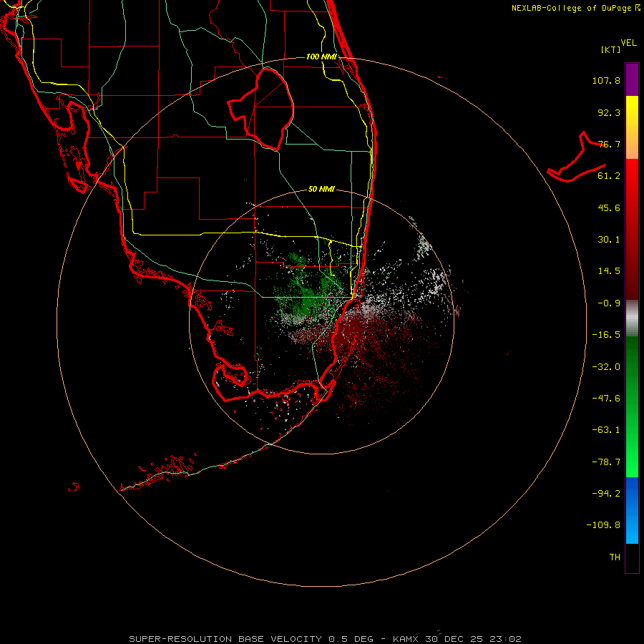Image resolution: width=644 pixels, height=644 pixels.
Task: Click the Bahamas island outline at right
Action: pos(576,157)
